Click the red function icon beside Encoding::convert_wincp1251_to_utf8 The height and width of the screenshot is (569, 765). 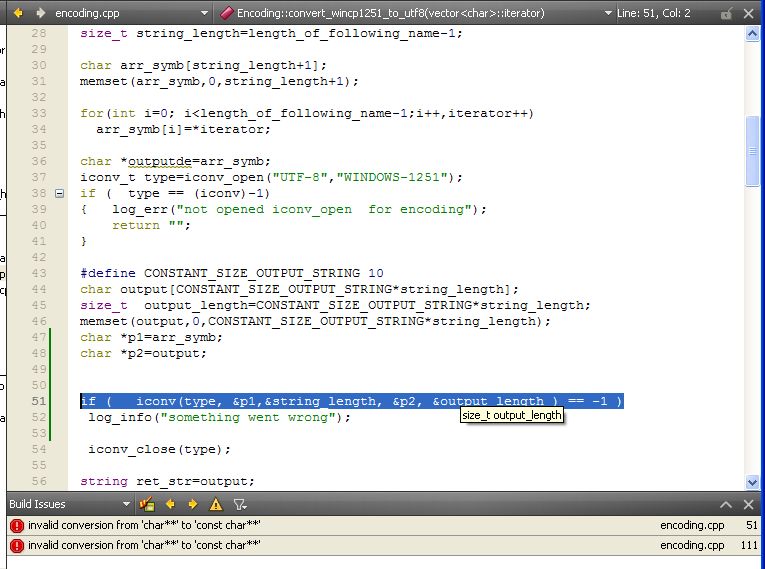[x=226, y=13]
